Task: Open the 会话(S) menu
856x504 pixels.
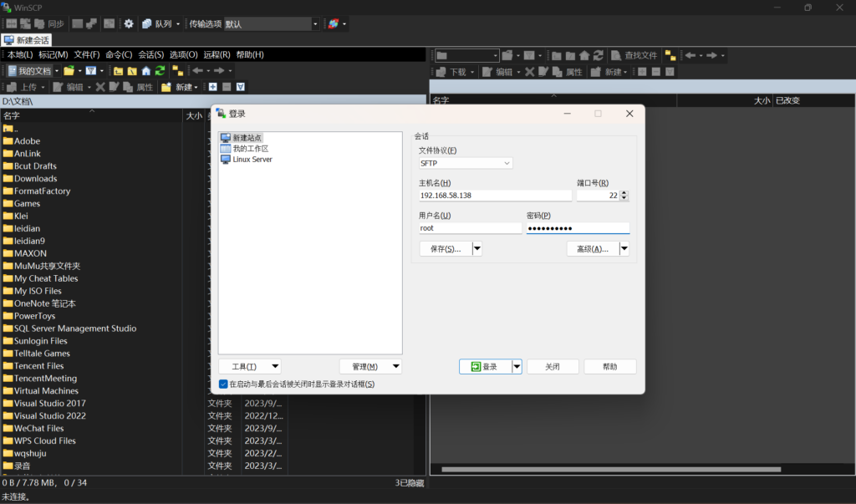Action: coord(151,55)
